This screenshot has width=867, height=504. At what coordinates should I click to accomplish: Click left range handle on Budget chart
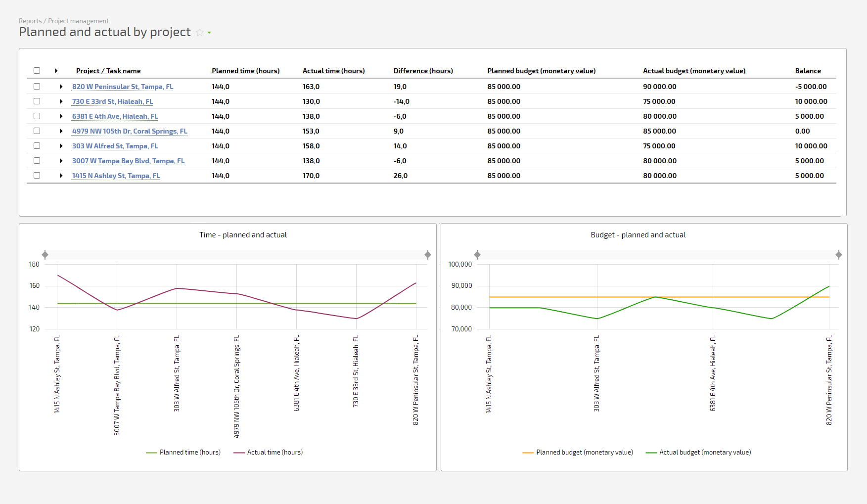[477, 255]
